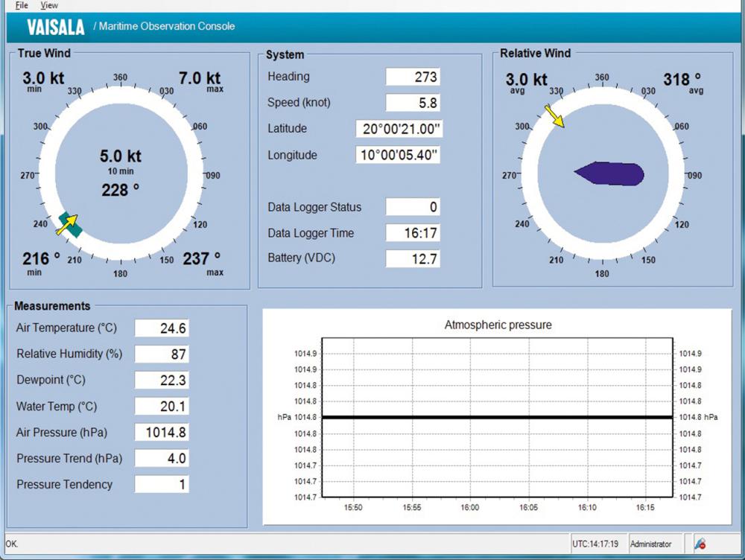Select the Data Logger Status field
745x560 pixels.
click(x=412, y=207)
